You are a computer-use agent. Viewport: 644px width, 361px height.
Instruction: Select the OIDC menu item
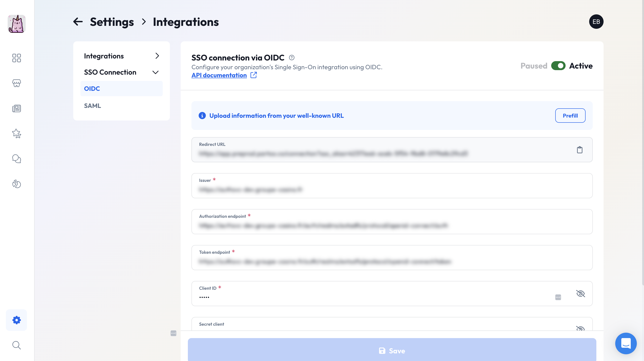click(121, 89)
